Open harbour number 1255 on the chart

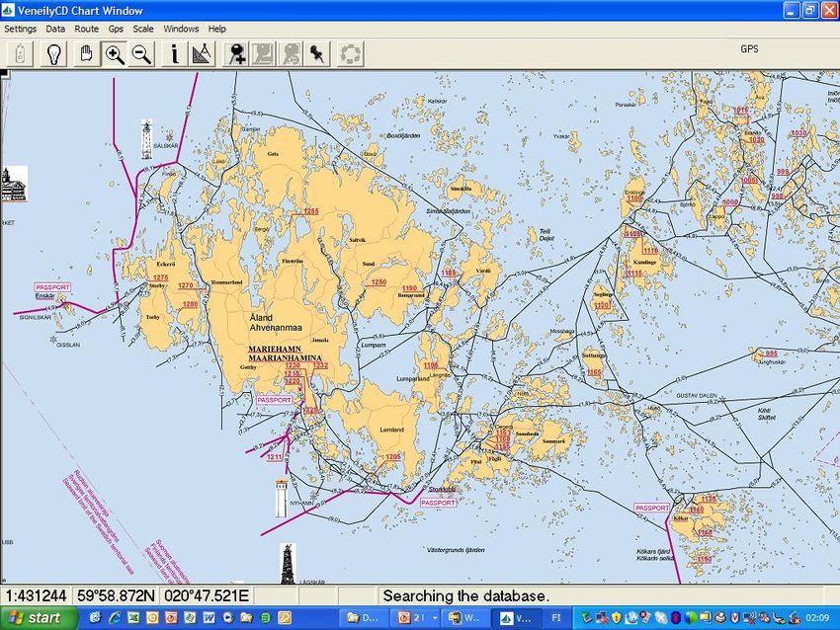[311, 211]
